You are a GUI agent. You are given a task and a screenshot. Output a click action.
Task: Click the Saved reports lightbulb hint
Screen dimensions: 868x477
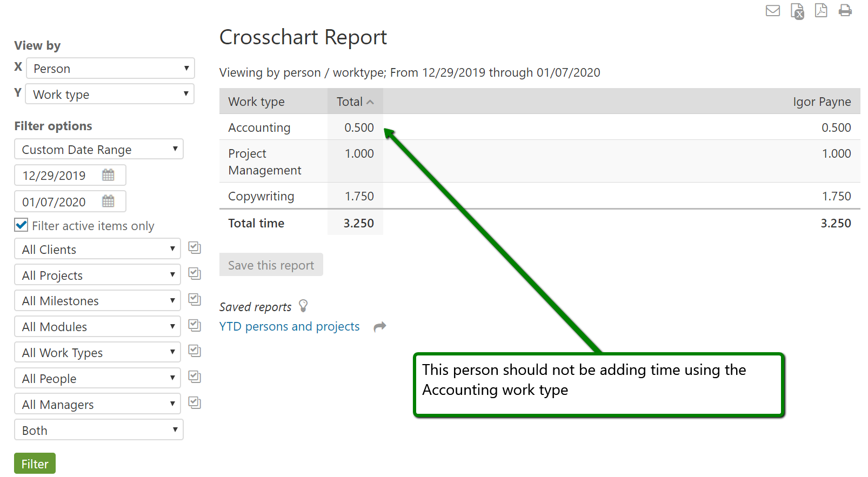[x=303, y=306]
